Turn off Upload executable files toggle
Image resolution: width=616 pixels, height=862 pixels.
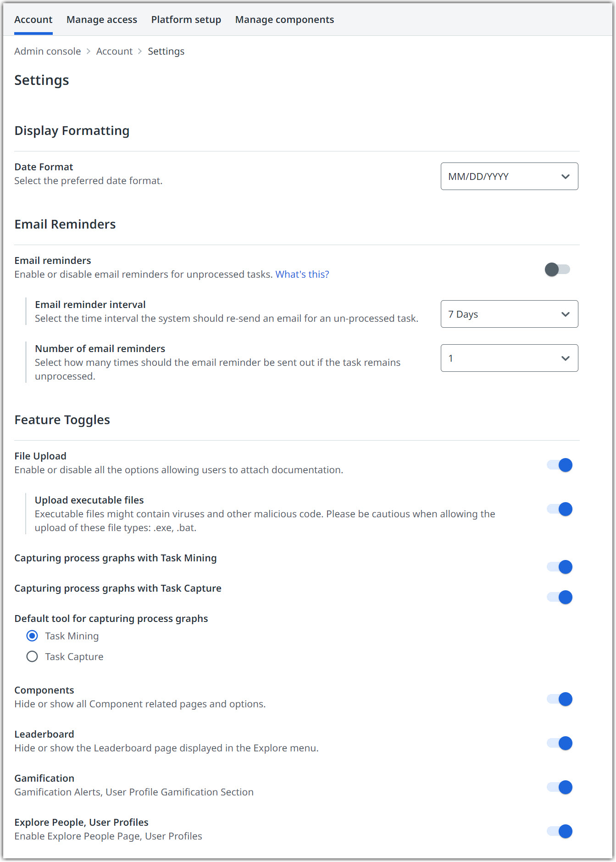pos(560,509)
